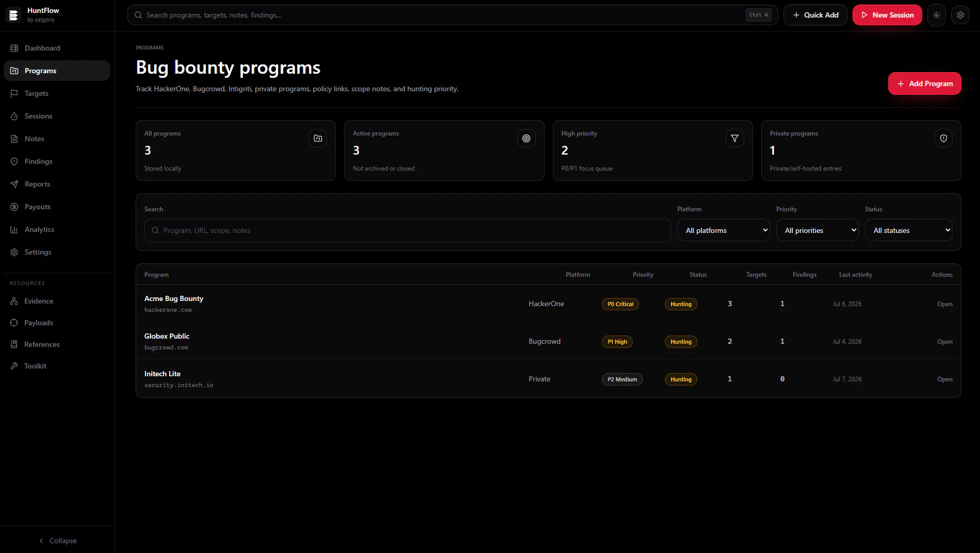Toggle the light/dark theme sun icon

(x=937, y=15)
